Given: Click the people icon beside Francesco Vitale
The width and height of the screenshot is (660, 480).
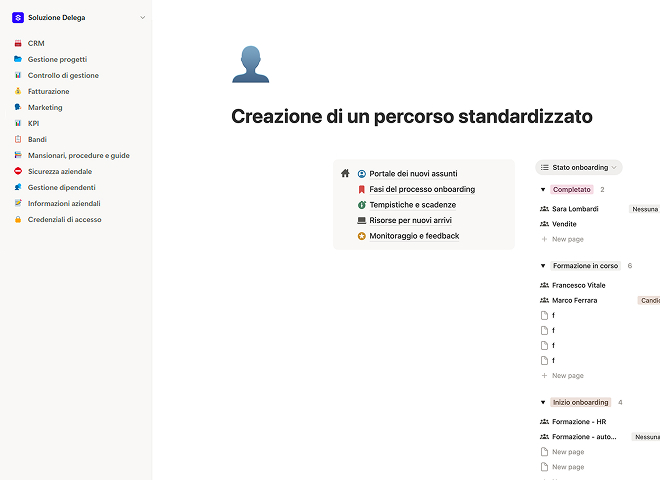Looking at the screenshot, I should click(544, 285).
